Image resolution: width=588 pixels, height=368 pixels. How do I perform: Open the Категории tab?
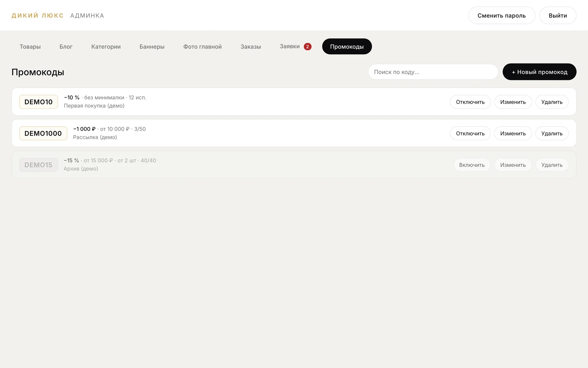click(x=106, y=47)
